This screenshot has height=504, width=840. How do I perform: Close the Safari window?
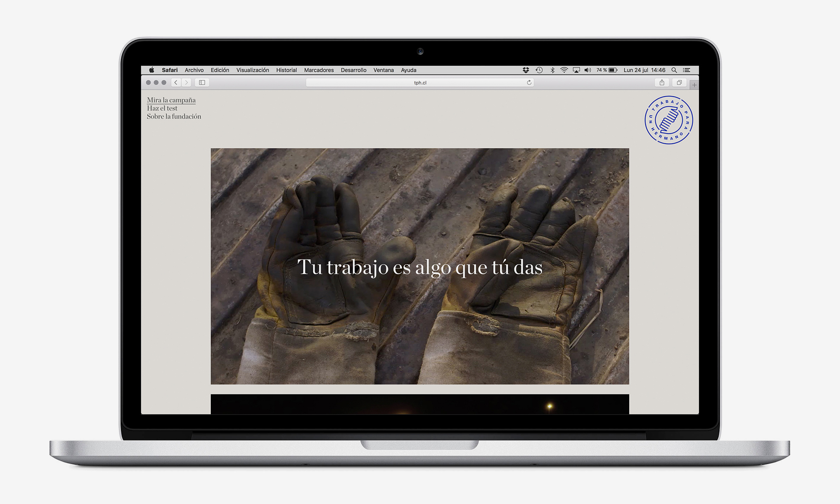click(148, 83)
